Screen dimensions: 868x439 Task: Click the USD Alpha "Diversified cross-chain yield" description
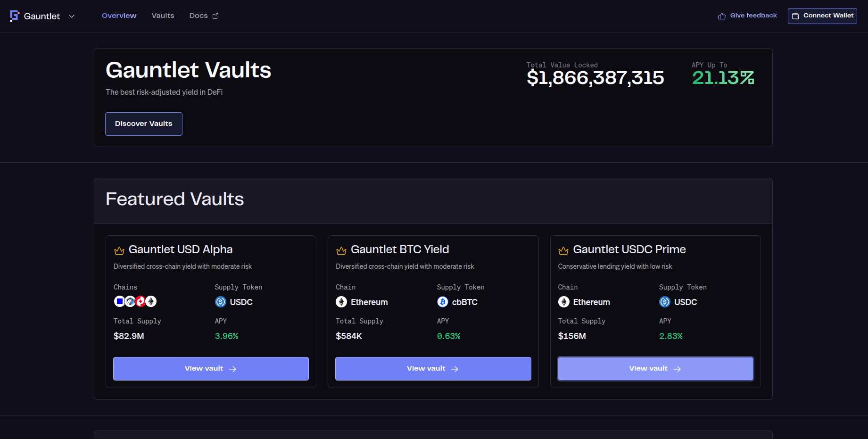pos(183,266)
